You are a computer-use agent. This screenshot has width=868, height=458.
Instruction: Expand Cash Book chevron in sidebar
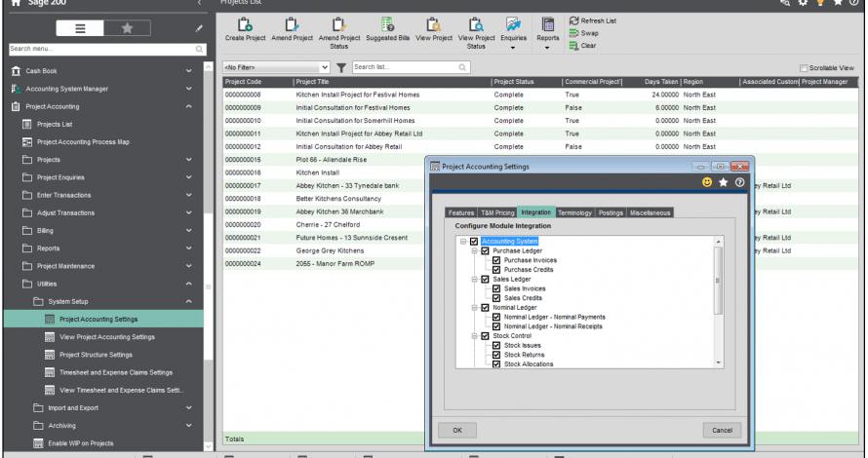189,71
